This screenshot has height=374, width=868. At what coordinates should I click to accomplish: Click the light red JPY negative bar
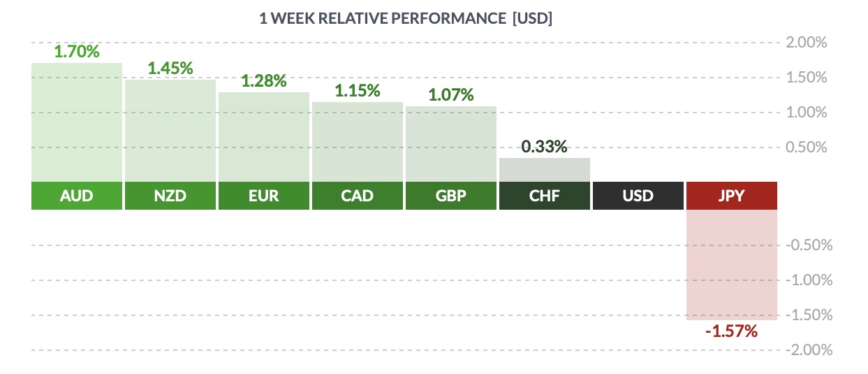(x=732, y=264)
